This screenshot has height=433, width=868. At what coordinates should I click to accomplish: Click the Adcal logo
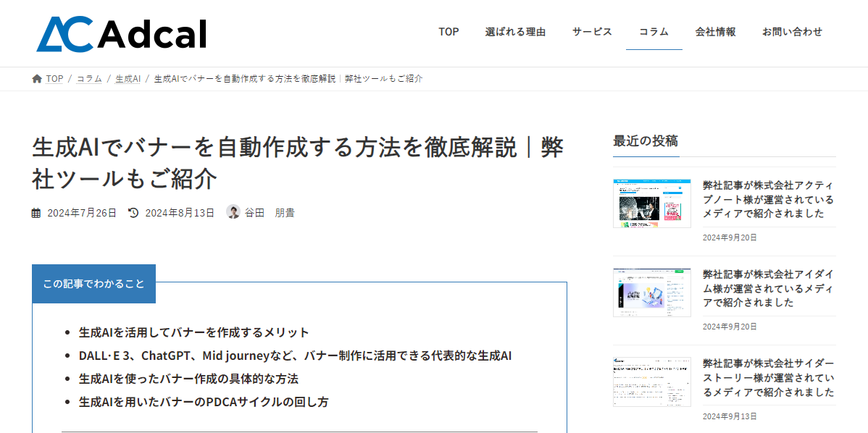coord(121,34)
